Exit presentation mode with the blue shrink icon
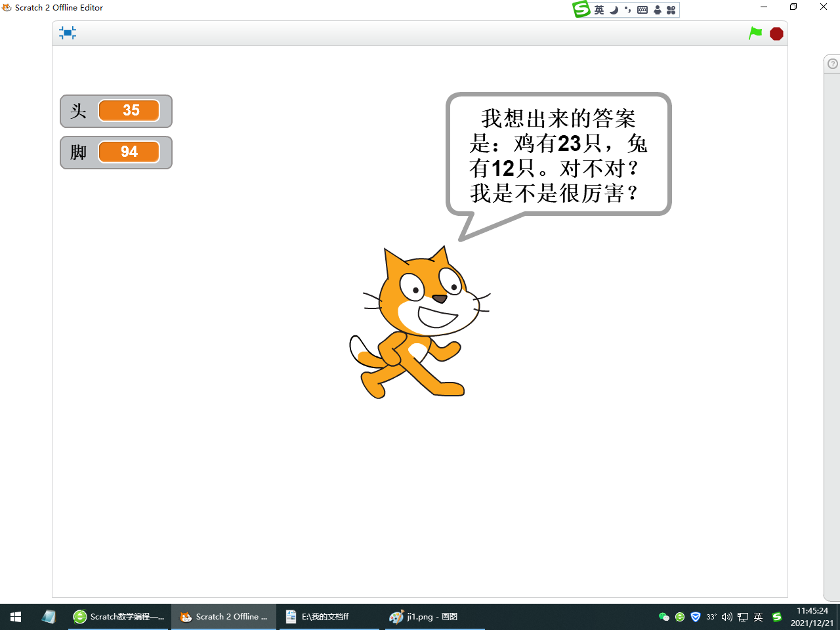Viewport: 840px width, 630px height. tap(68, 33)
